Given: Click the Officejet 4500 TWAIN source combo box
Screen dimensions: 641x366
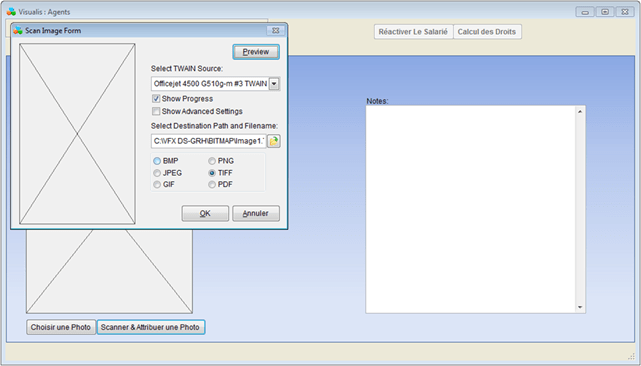Looking at the screenshot, I should (215, 84).
